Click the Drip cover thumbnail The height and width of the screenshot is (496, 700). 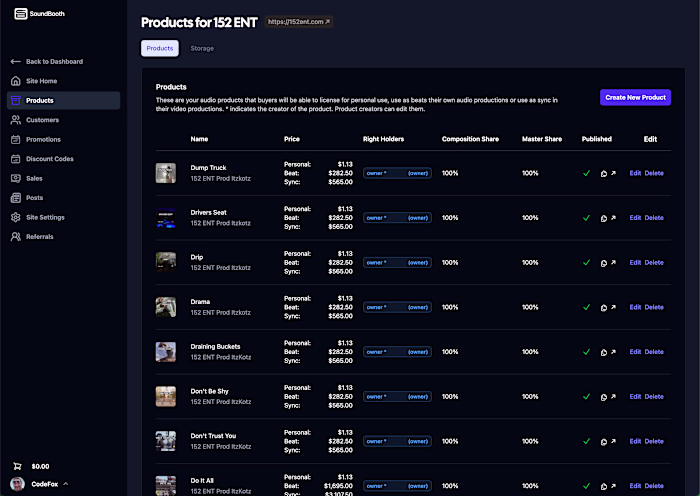tap(166, 263)
